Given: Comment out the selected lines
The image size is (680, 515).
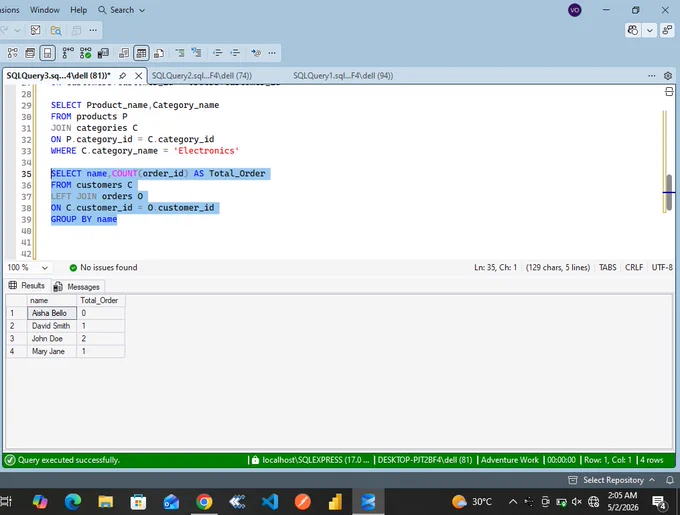Looking at the screenshot, I should click(180, 53).
